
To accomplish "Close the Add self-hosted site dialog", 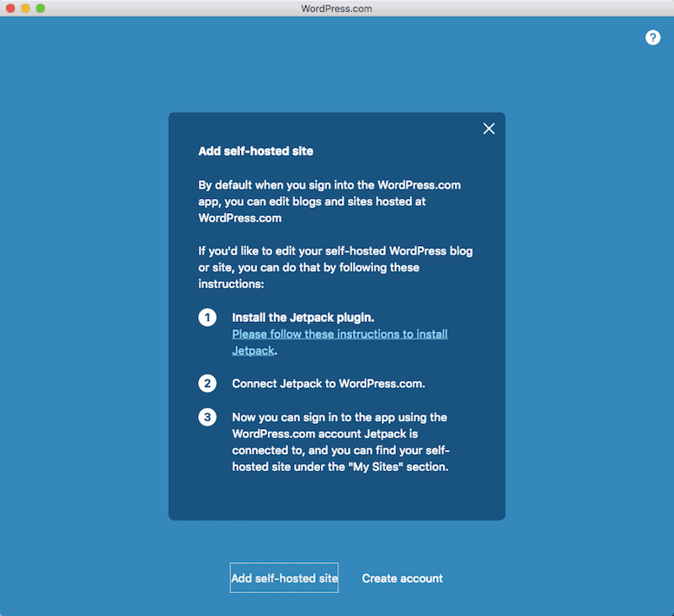I will pos(489,129).
